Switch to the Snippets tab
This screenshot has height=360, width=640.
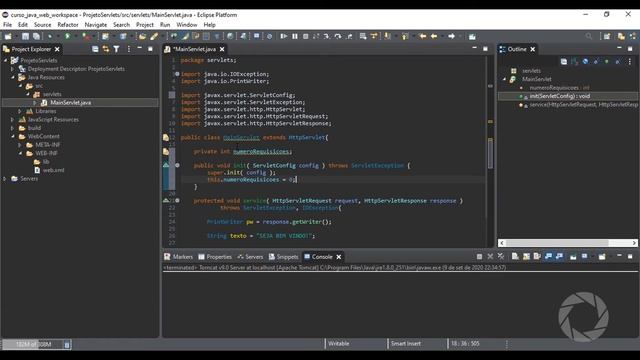pyautogui.click(x=283, y=257)
